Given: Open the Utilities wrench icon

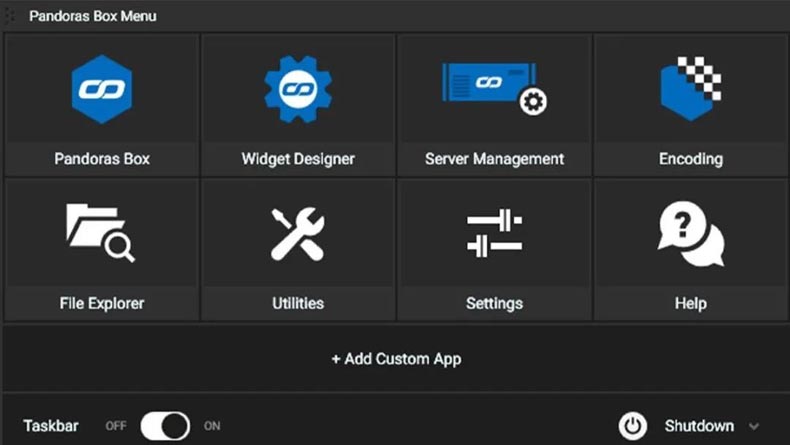Looking at the screenshot, I should tap(298, 234).
